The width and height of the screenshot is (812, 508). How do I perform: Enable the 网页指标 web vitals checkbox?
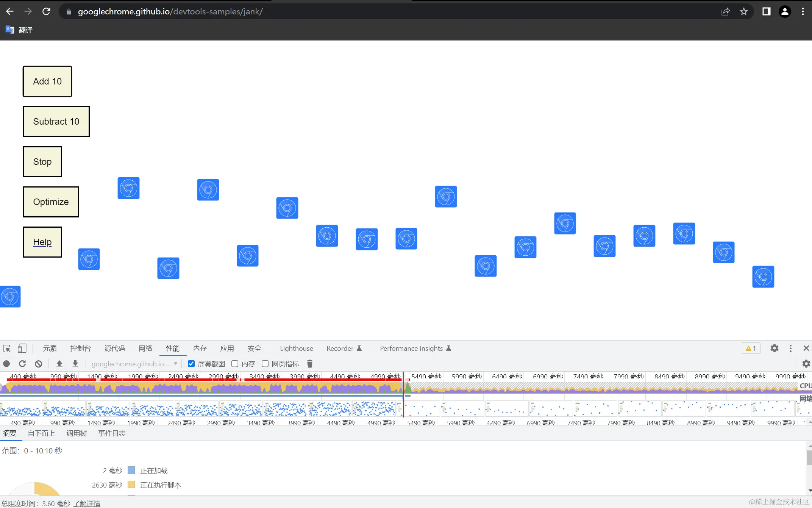pyautogui.click(x=265, y=364)
